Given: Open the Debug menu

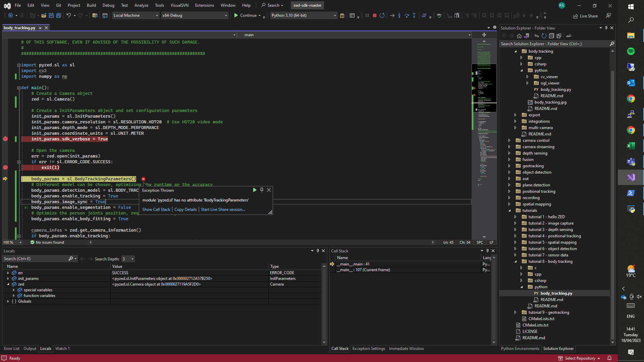Looking at the screenshot, I should (x=108, y=5).
